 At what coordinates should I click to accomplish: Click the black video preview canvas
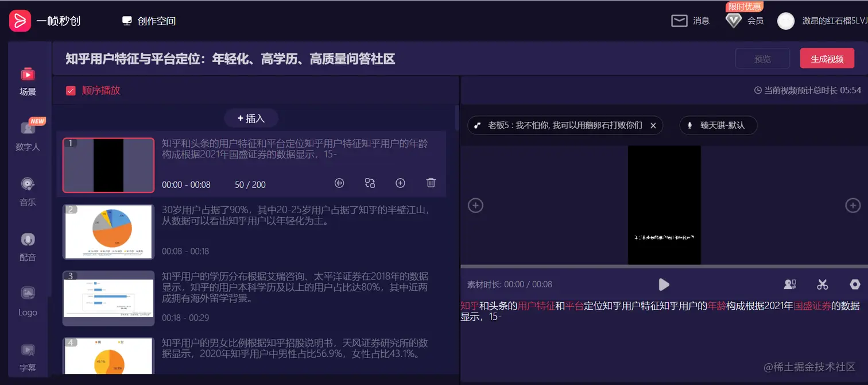point(664,205)
